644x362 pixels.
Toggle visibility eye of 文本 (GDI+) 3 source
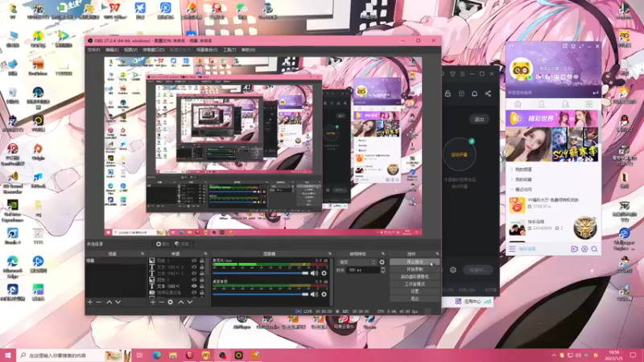[194, 267]
